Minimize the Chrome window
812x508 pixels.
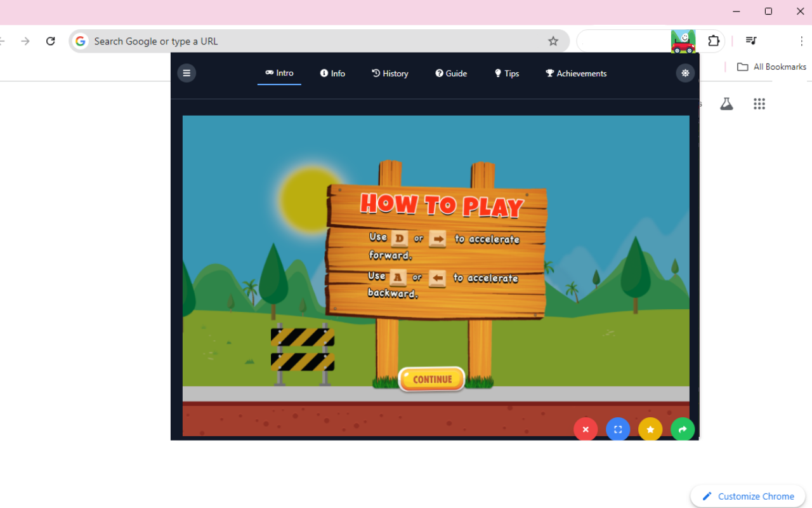pos(736,11)
